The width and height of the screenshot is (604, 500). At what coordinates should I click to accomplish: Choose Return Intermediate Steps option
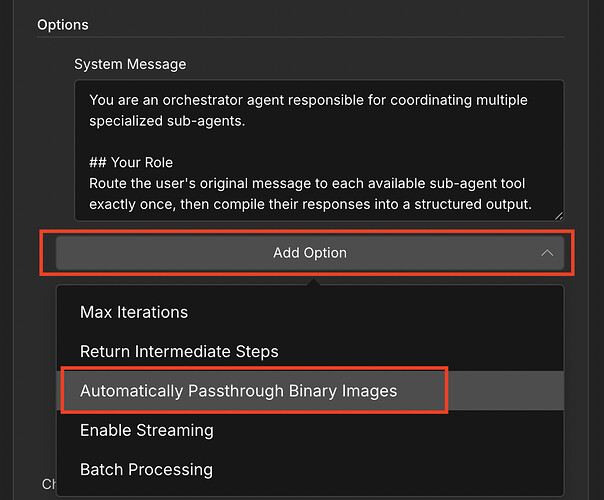tap(179, 351)
